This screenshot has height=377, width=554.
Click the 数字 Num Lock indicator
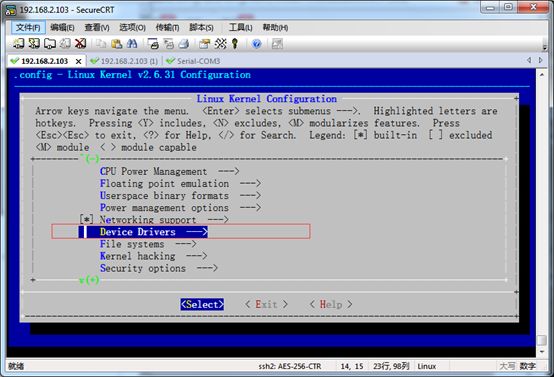(x=528, y=366)
